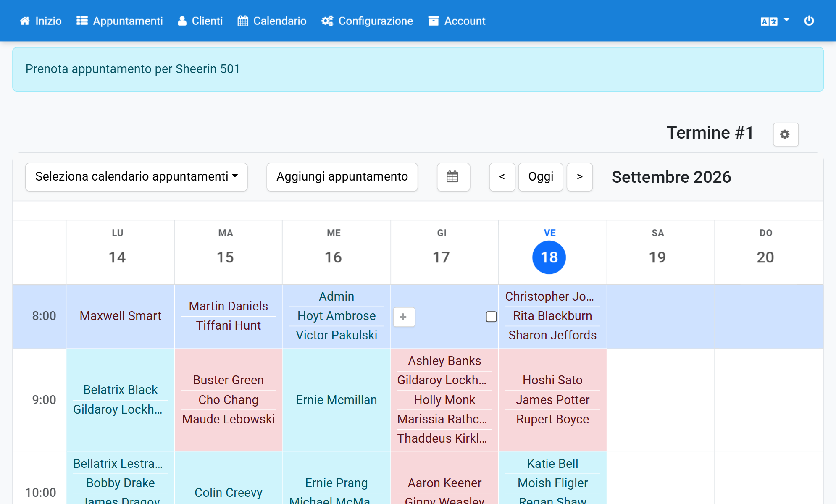Open Rupert Boyce appointment

tap(552, 419)
